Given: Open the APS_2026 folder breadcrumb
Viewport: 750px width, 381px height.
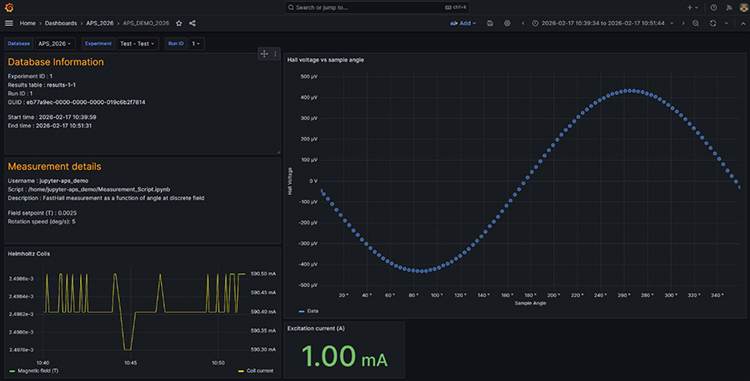Looking at the screenshot, I should pos(99,23).
